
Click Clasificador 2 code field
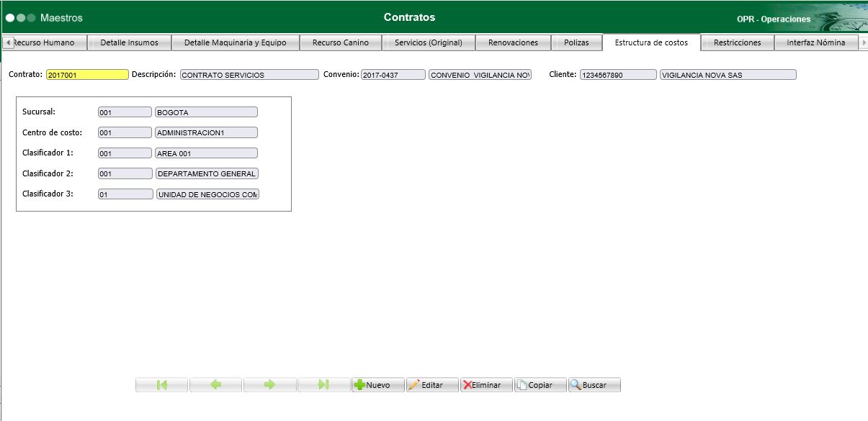[125, 173]
